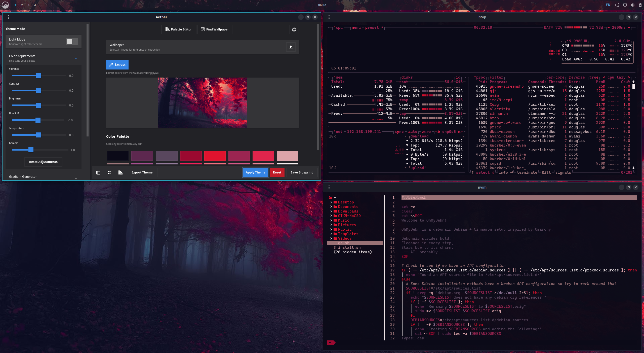Collapse the Color Adjustments section chevron
644x353 pixels.
[76, 58]
